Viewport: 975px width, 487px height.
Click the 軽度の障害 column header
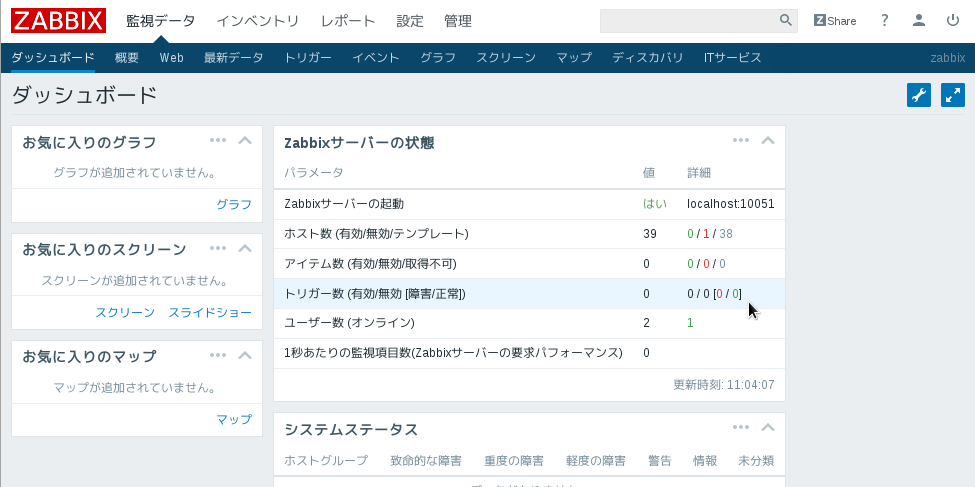pos(596,461)
